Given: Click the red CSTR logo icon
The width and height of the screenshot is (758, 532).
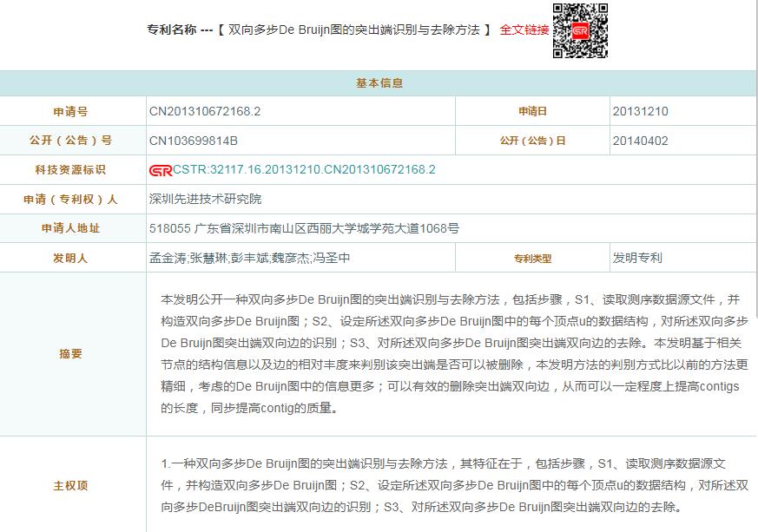Looking at the screenshot, I should [x=160, y=170].
